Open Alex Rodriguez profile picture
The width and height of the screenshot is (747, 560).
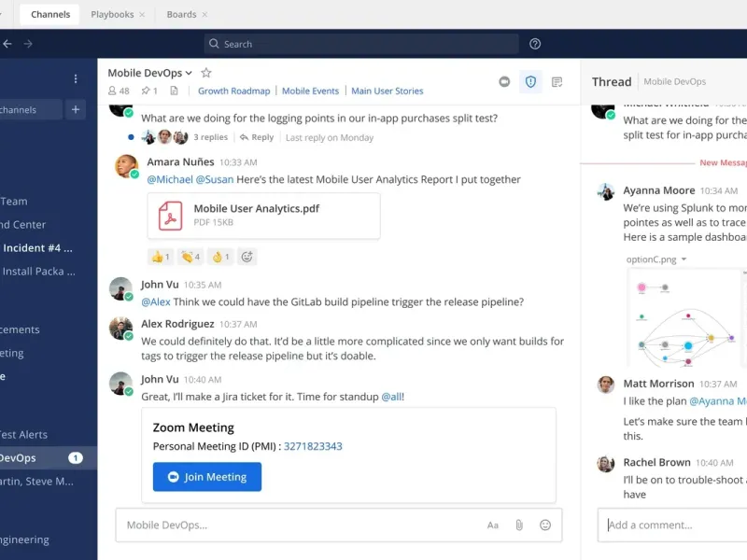[x=121, y=329]
